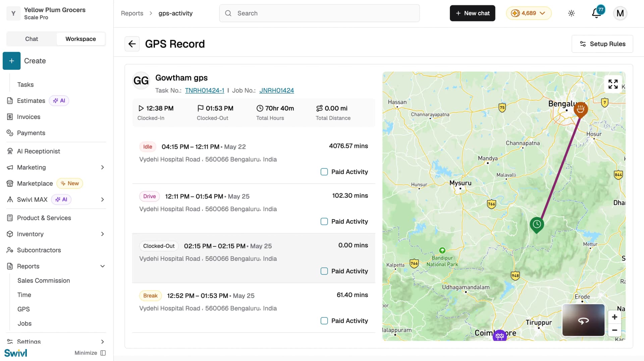This screenshot has height=361, width=644.
Task: Click the Search input field
Action: pyautogui.click(x=319, y=13)
